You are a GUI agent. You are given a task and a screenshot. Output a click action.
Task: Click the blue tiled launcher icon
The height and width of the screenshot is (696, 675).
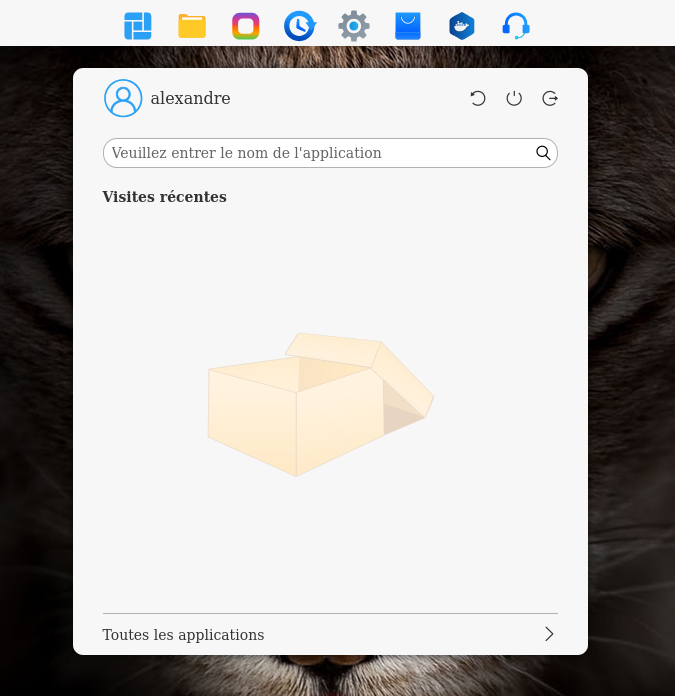(x=138, y=26)
